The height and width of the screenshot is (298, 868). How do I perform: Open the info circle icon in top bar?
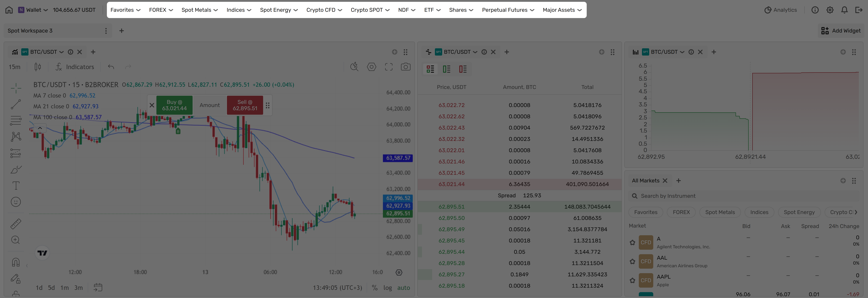pos(815,10)
